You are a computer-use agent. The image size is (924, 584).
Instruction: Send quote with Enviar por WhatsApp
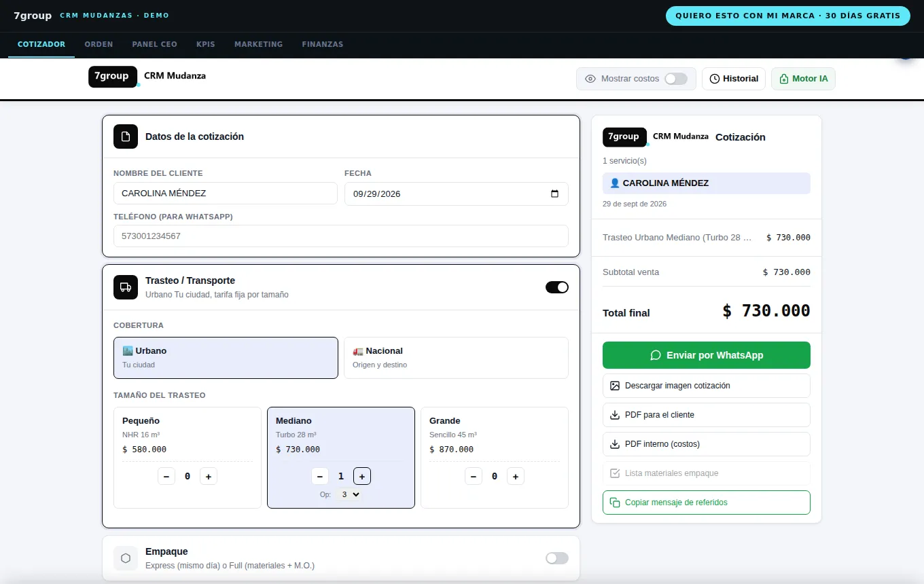707,355
